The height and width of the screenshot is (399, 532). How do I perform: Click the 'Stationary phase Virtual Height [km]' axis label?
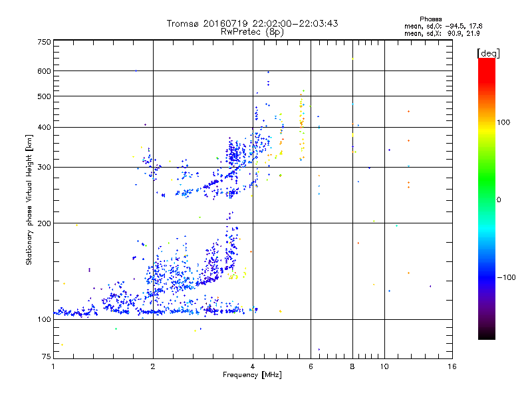[29, 200]
